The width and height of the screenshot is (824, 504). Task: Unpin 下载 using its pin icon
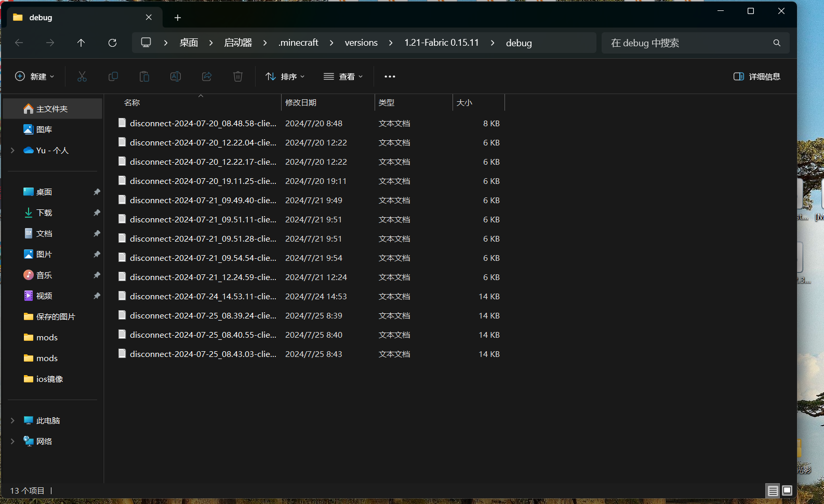pyautogui.click(x=97, y=213)
